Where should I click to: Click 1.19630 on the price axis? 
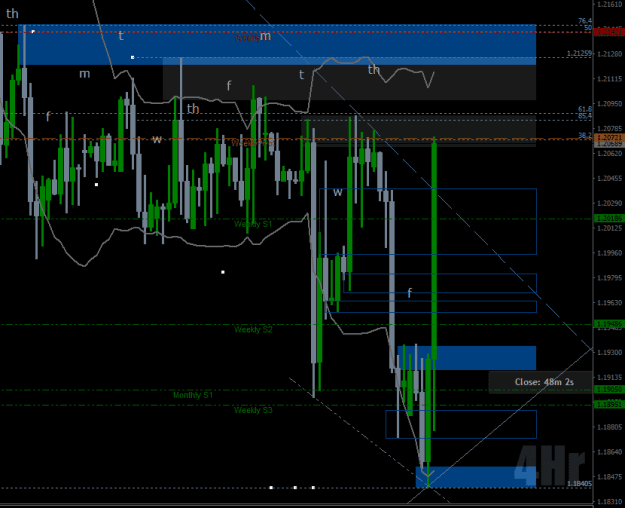coord(610,303)
